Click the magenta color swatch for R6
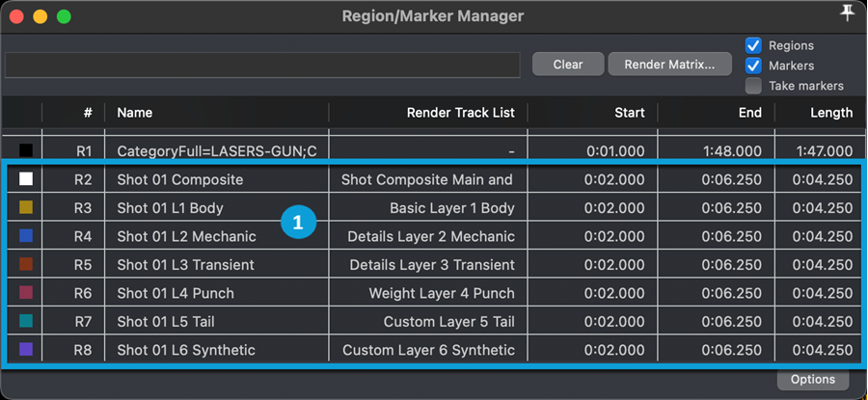This screenshot has width=868, height=400. (x=26, y=293)
